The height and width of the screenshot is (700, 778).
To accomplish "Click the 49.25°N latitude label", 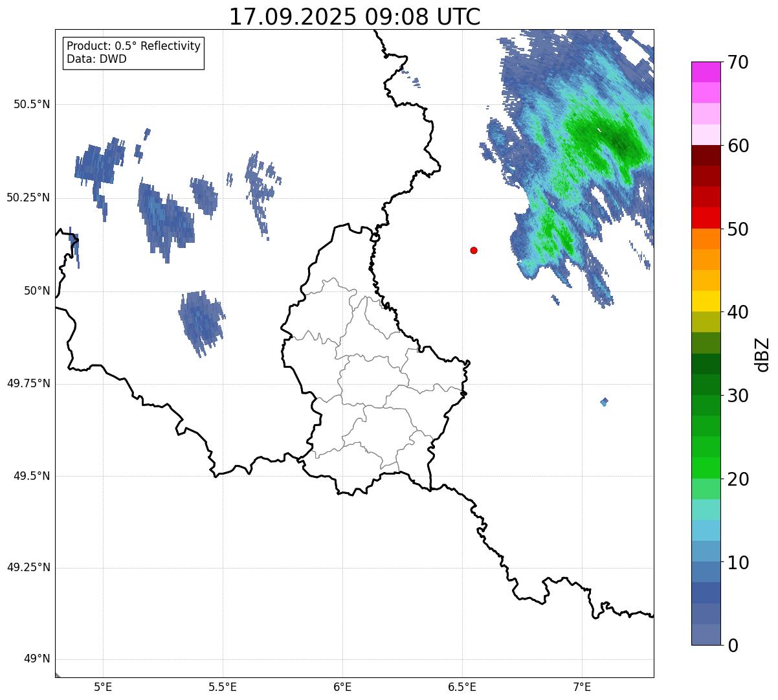I will pyautogui.click(x=28, y=567).
